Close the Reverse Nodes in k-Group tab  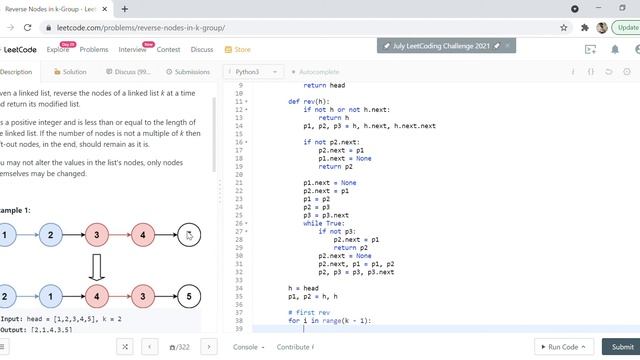105,9
